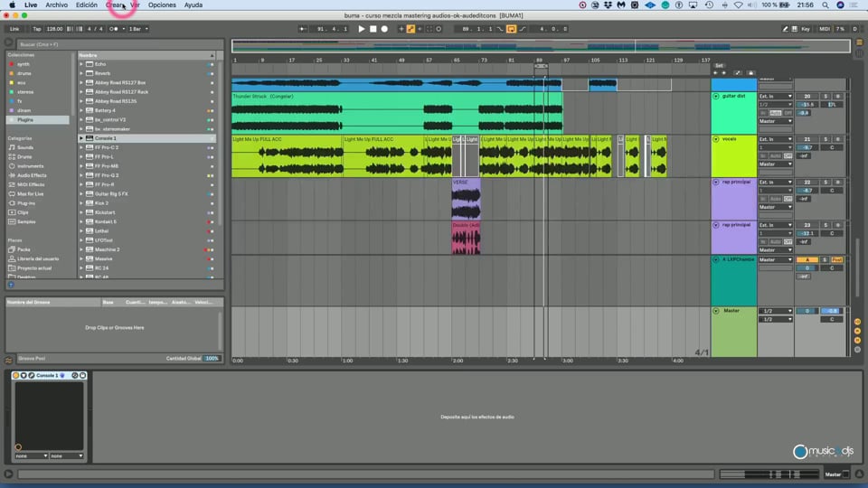The height and width of the screenshot is (488, 868).
Task: Open the Sounds category
Action: pos(25,147)
